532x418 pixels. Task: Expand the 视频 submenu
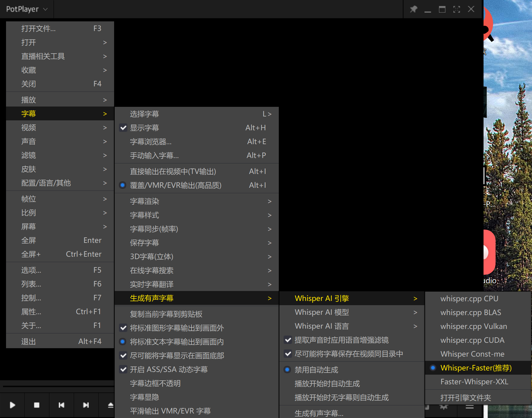pos(60,128)
